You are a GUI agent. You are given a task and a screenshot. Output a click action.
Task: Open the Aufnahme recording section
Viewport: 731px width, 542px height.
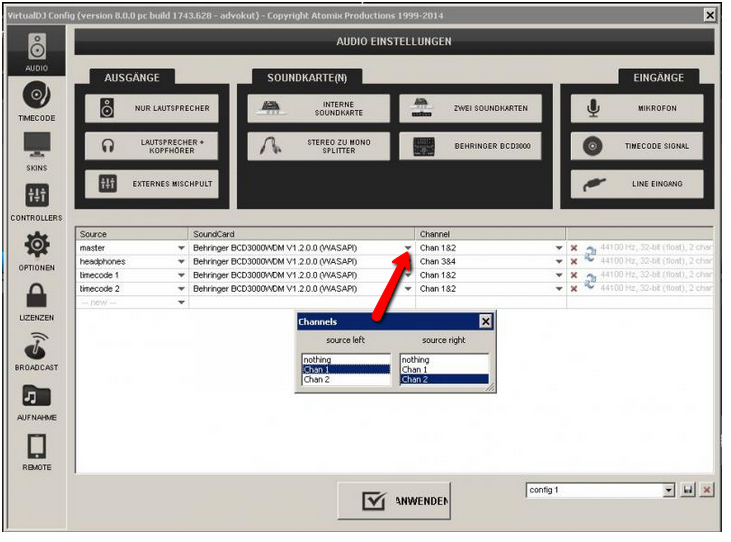(x=36, y=401)
